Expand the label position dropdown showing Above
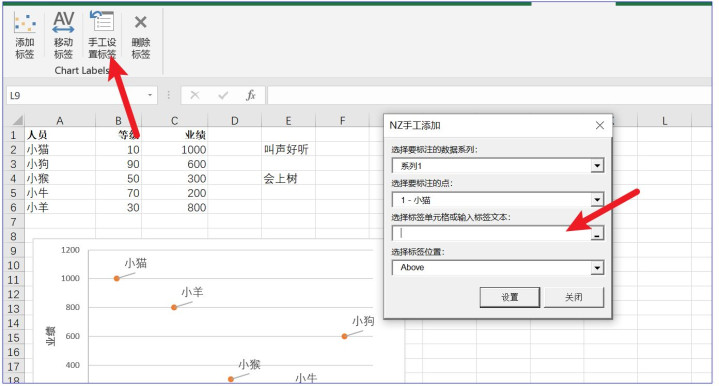 coord(597,267)
